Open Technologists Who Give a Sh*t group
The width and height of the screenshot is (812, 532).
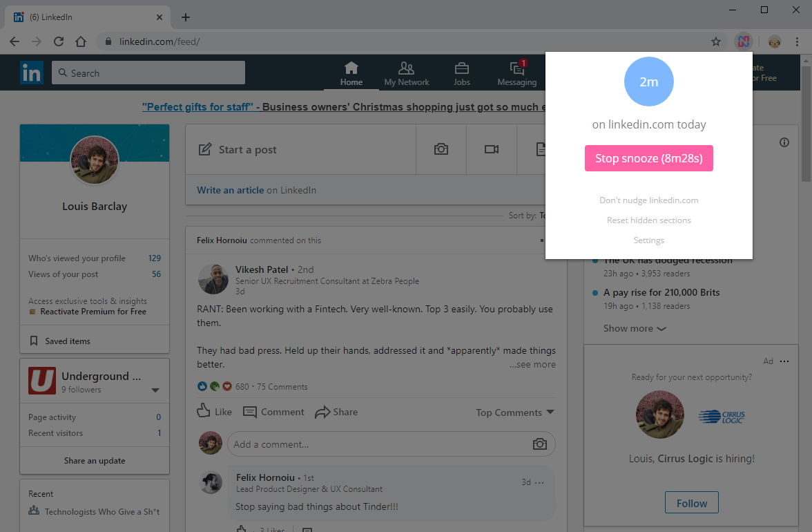pyautogui.click(x=101, y=511)
